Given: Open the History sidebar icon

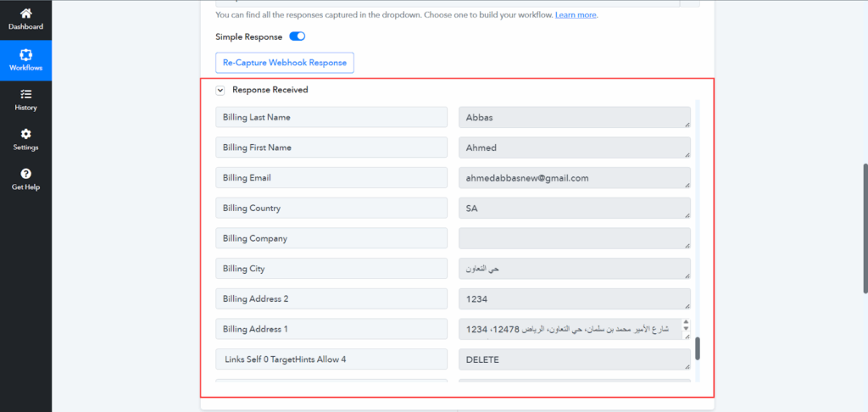Looking at the screenshot, I should (25, 94).
